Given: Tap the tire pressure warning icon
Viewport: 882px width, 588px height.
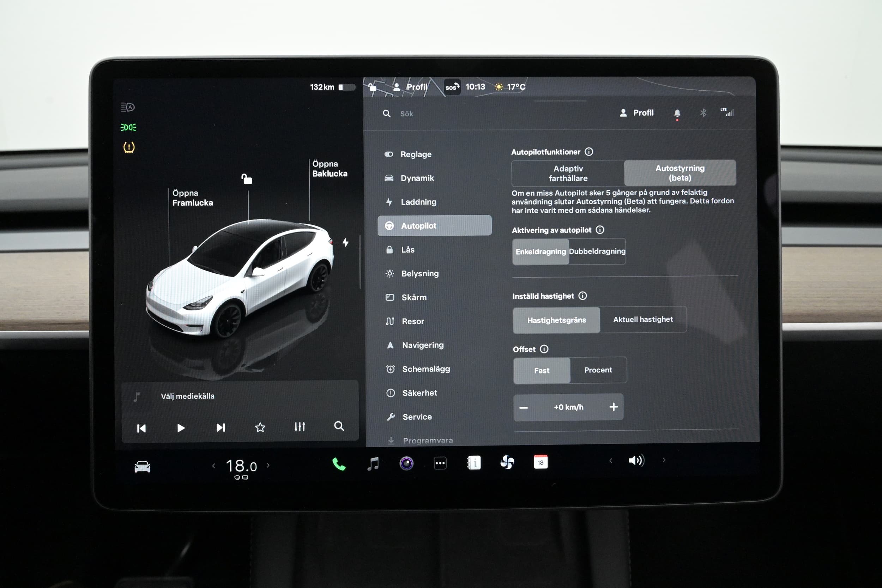Looking at the screenshot, I should (x=129, y=147).
